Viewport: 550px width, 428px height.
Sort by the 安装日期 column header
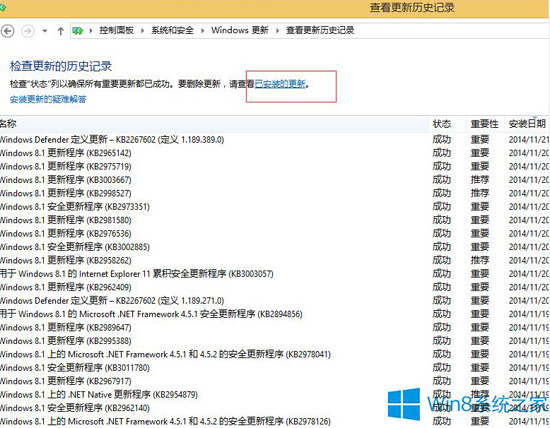point(527,123)
